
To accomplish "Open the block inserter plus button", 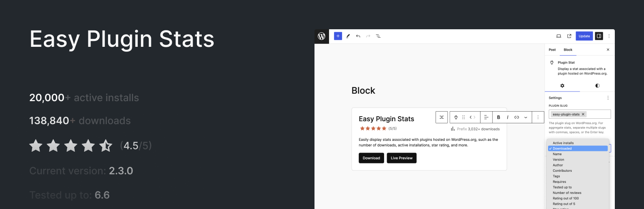I will click(338, 36).
